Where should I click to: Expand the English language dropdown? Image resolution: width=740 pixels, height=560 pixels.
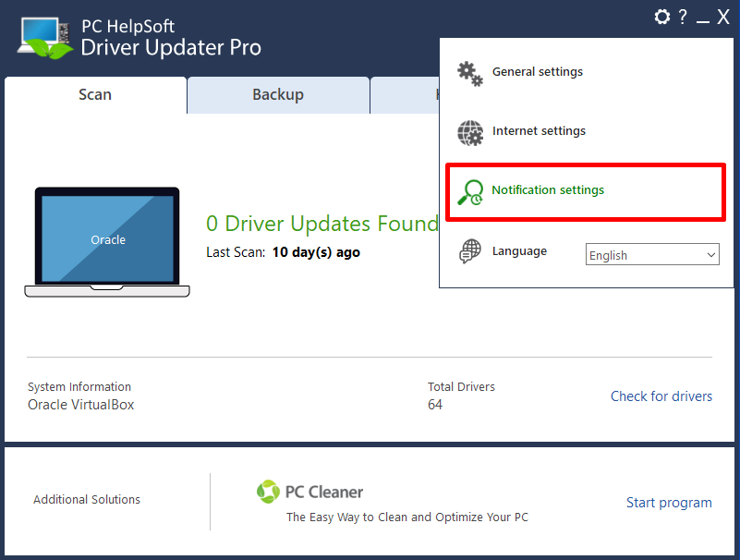[652, 254]
